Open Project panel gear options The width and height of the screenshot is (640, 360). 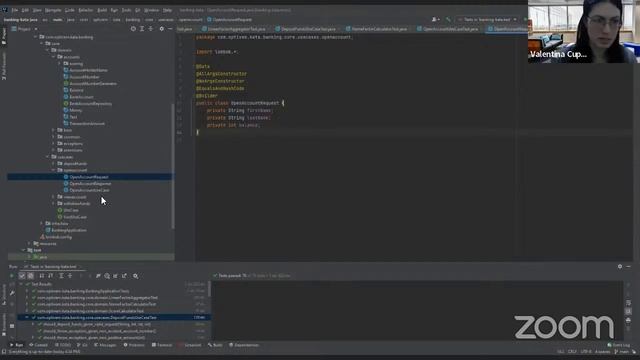coord(162,29)
